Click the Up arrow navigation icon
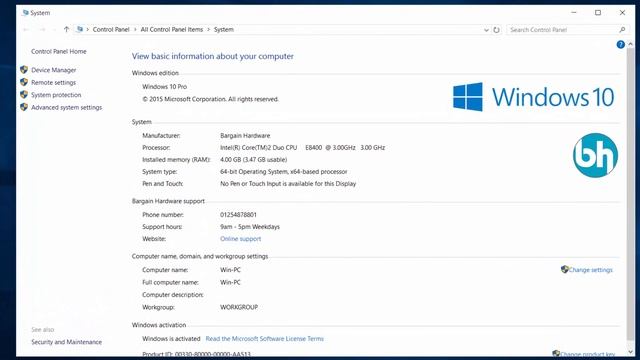Viewport: 640px width, 360px height. click(67, 29)
